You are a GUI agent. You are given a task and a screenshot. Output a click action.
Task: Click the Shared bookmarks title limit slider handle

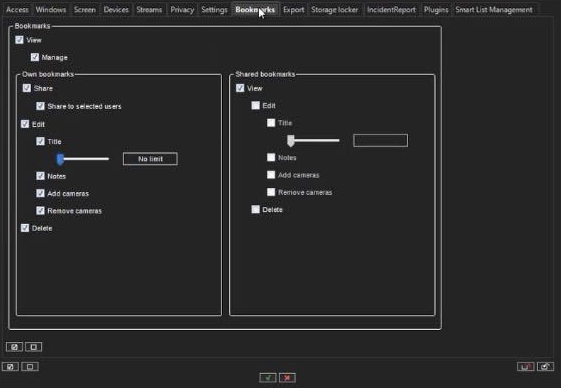click(x=291, y=141)
